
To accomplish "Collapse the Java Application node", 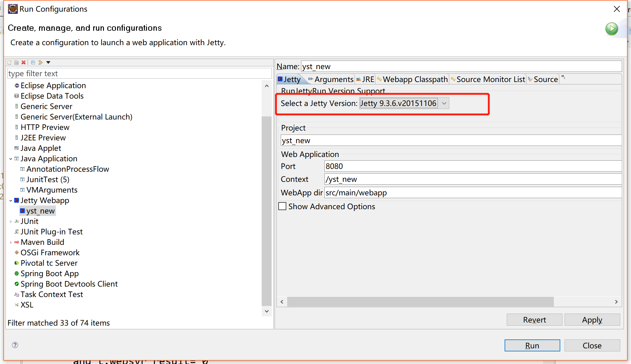I will pos(11,159).
